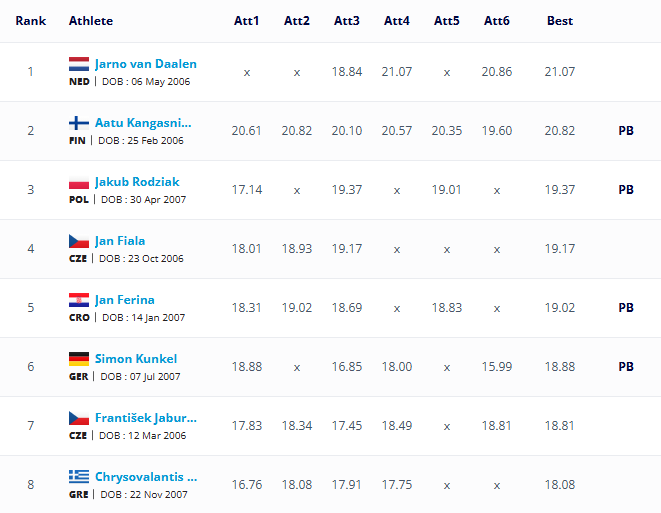The height and width of the screenshot is (513, 661).
Task: Click Jan Fiala's Czech flag icon
Action: pyautogui.click(x=79, y=241)
